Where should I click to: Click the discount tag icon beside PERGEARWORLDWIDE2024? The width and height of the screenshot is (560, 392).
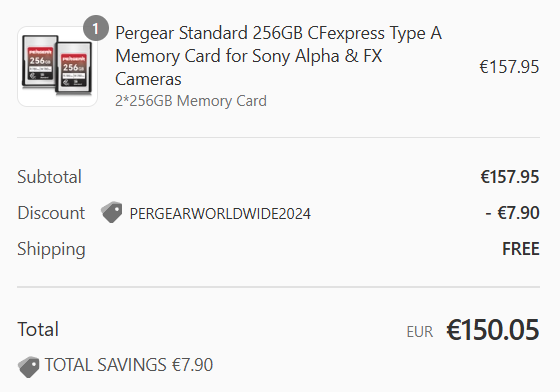click(111, 212)
